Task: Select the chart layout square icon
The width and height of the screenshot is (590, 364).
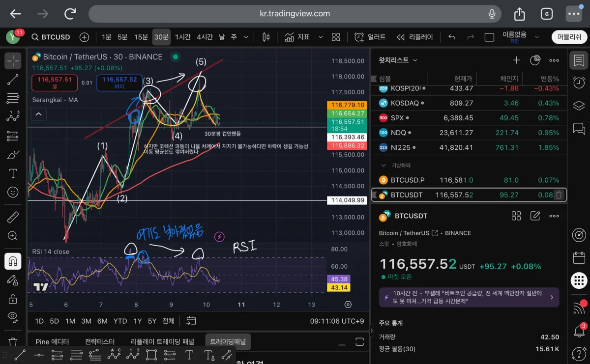Action: pos(489,37)
